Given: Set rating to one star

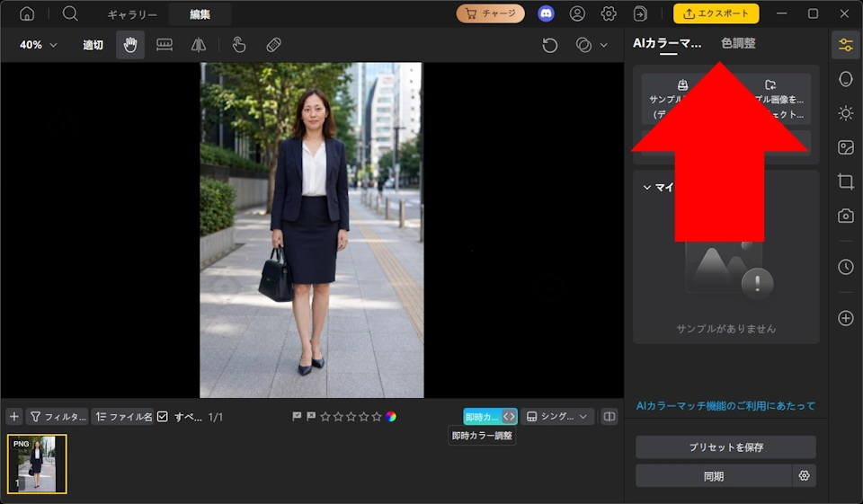Looking at the screenshot, I should 325,417.
